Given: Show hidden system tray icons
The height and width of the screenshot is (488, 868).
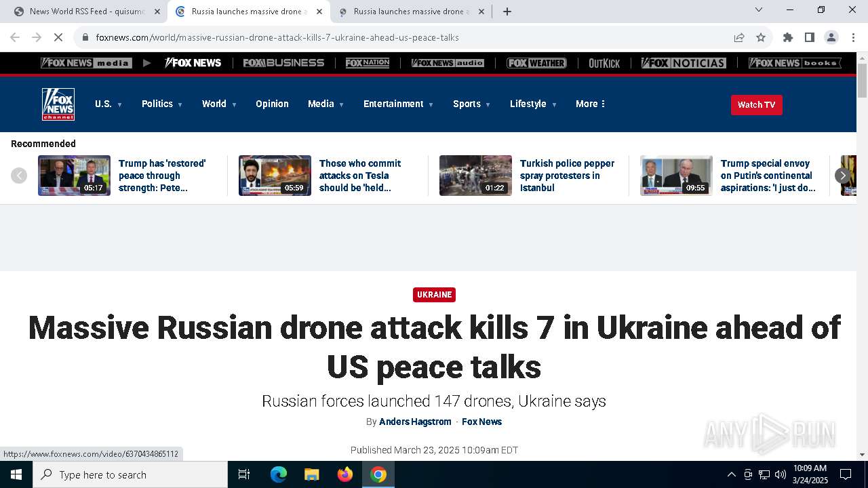Looking at the screenshot, I should (x=731, y=474).
